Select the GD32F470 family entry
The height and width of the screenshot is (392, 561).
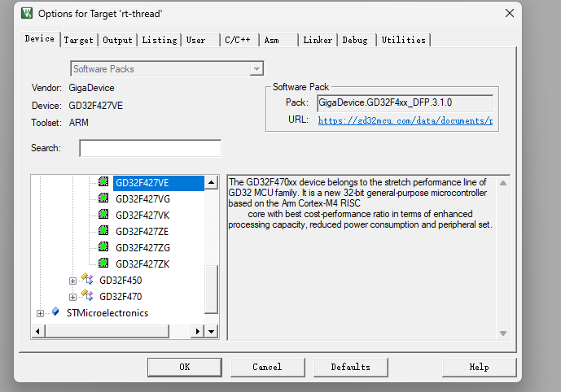tap(121, 297)
